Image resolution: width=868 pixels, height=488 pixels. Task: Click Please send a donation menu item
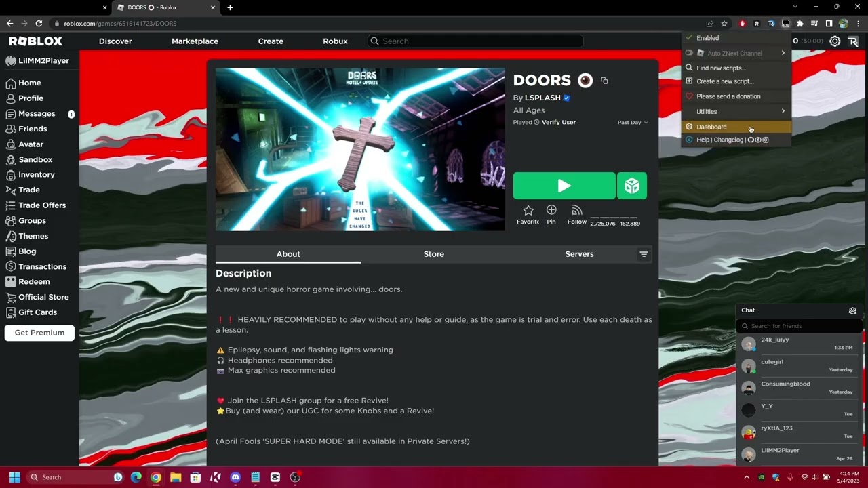[736, 96]
